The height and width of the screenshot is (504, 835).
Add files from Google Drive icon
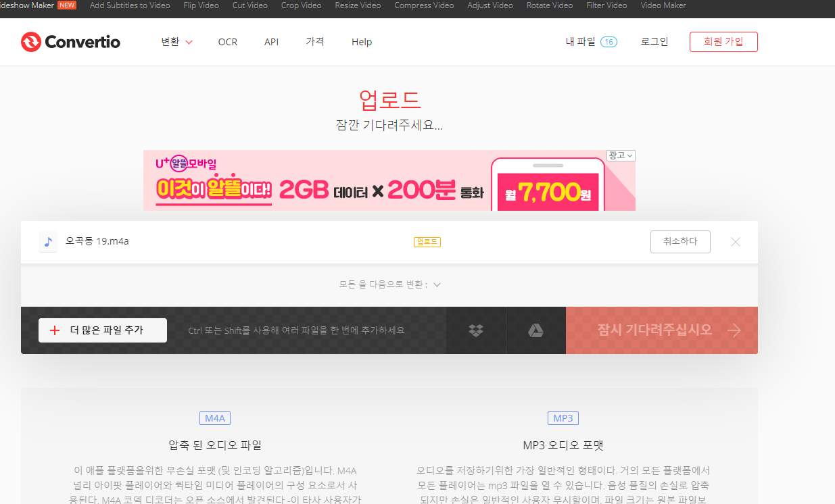coord(535,330)
